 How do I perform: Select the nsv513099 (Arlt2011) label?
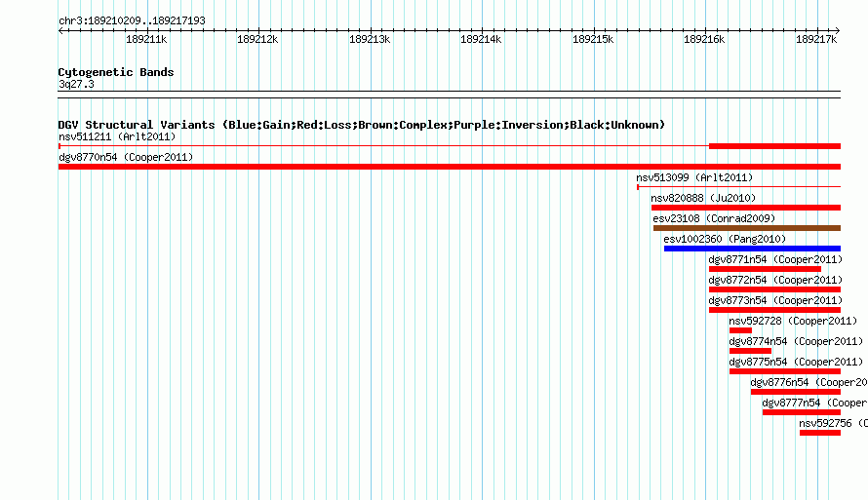tap(694, 177)
